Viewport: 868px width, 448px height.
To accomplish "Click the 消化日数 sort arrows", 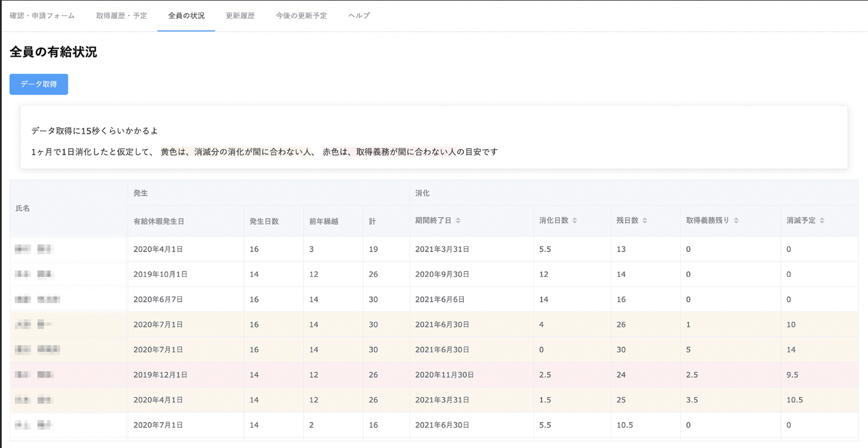I will (x=574, y=221).
